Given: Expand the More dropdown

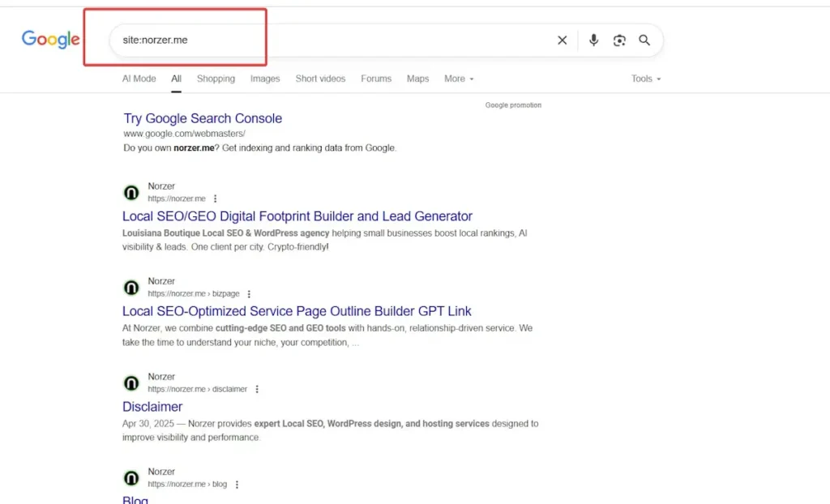Looking at the screenshot, I should (x=459, y=79).
